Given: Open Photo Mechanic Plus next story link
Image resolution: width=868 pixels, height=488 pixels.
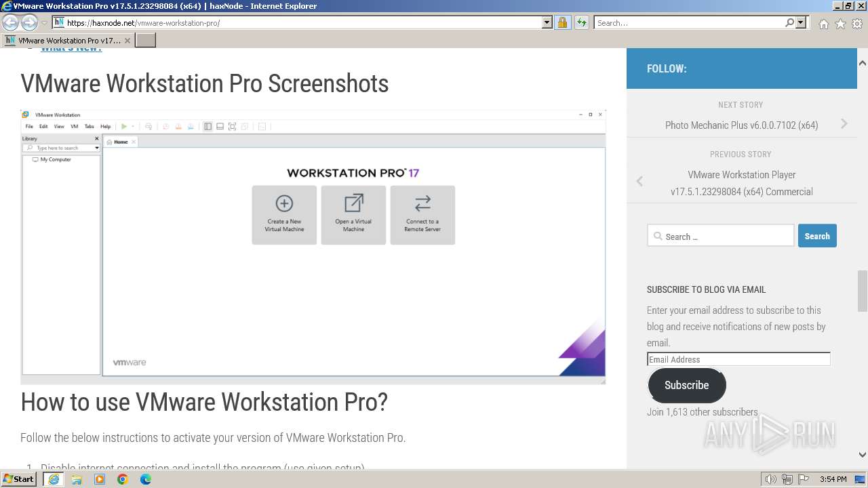Looking at the screenshot, I should tap(741, 125).
